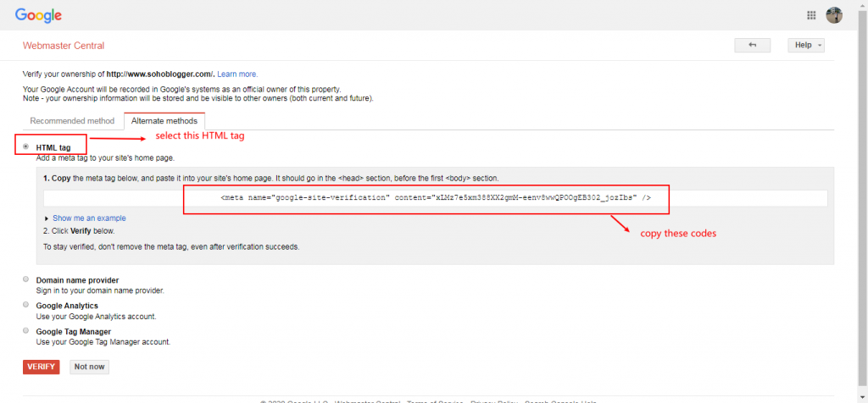Open the Help dropdown menu

click(805, 46)
